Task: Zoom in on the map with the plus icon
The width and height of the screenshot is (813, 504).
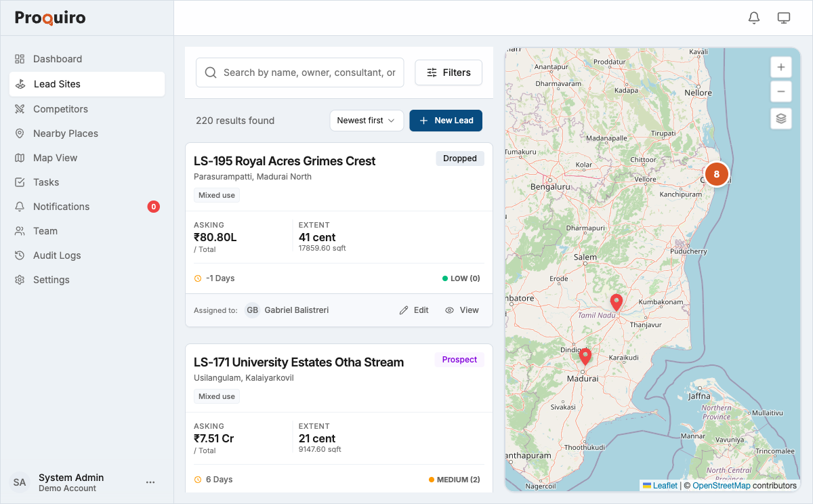Action: point(780,66)
